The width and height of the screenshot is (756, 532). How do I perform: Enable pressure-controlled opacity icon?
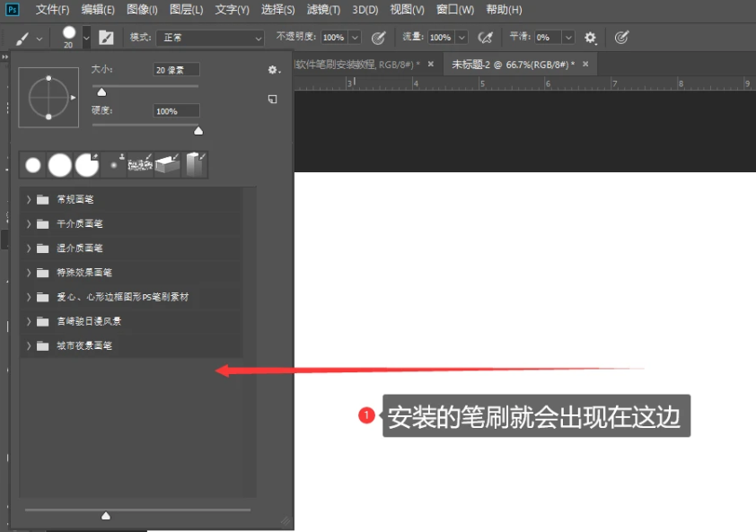378,38
